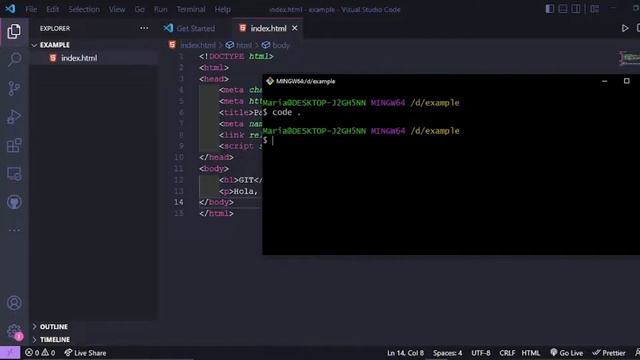Open the Search view in activity bar
The width and height of the screenshot is (640, 360).
coord(14,60)
